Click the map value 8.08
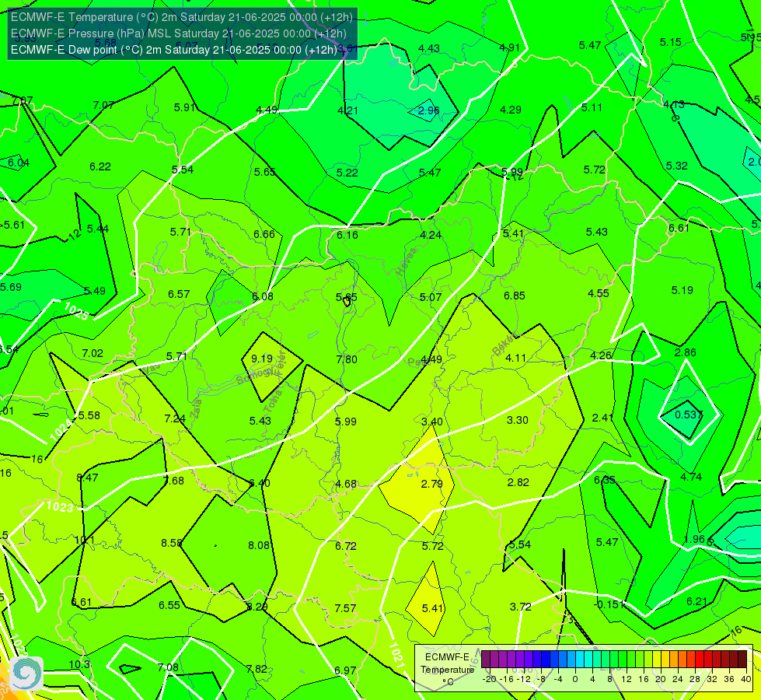 tap(258, 545)
